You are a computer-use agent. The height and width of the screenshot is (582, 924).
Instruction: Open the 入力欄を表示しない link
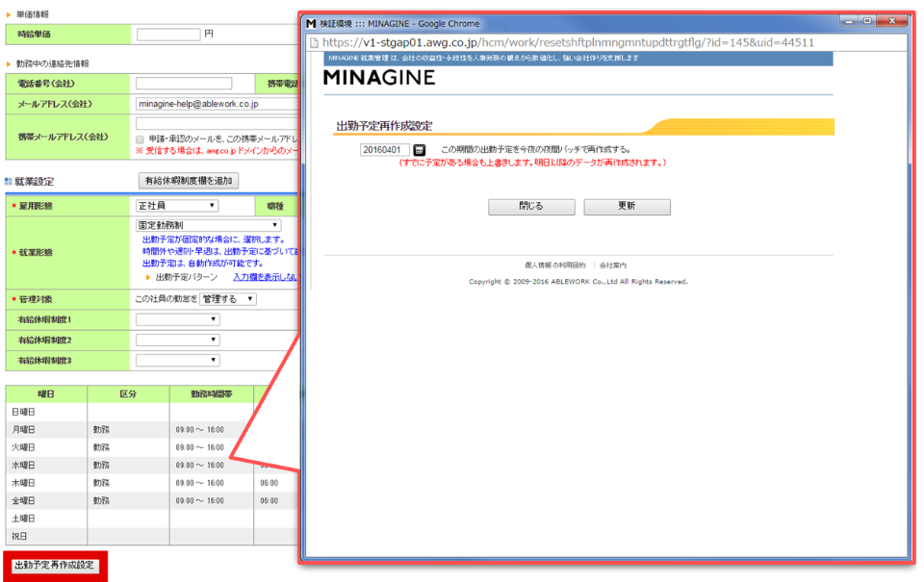click(x=267, y=277)
